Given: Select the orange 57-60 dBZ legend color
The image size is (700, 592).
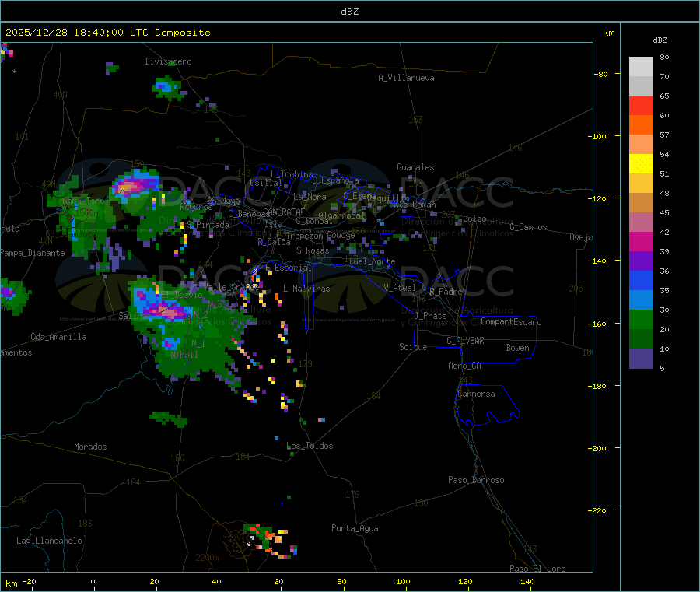Looking at the screenshot, I should coord(641,125).
